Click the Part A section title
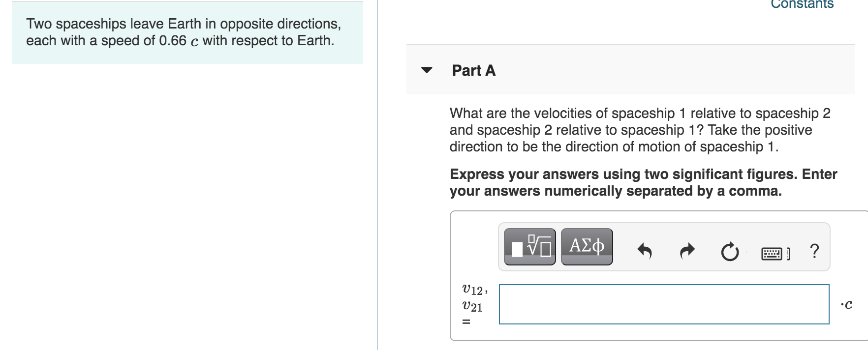The height and width of the screenshot is (350, 868). coord(473,71)
